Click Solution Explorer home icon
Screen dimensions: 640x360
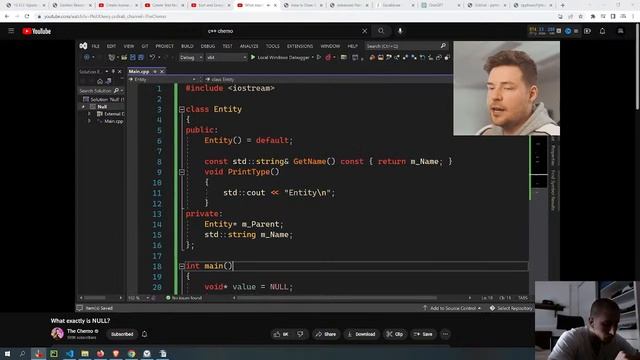pyautogui.click(x=100, y=81)
